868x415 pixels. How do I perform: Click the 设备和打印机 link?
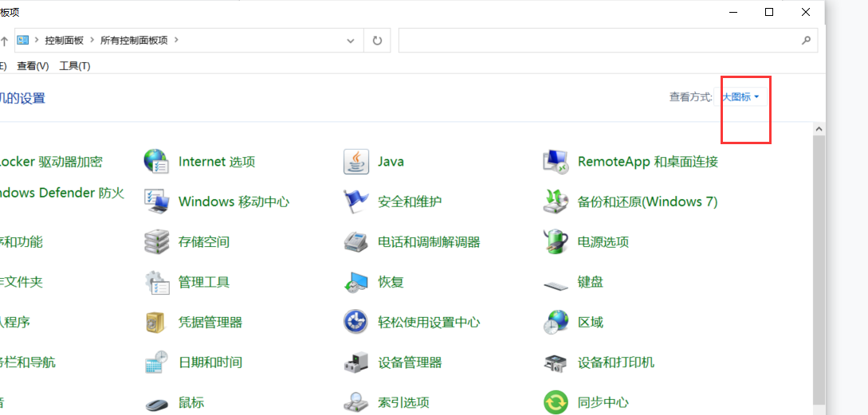coord(616,362)
